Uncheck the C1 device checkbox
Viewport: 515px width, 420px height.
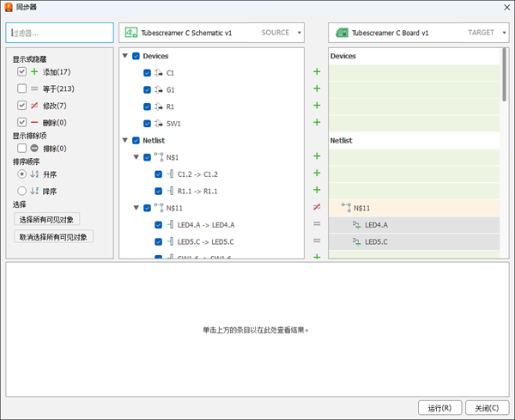click(147, 73)
